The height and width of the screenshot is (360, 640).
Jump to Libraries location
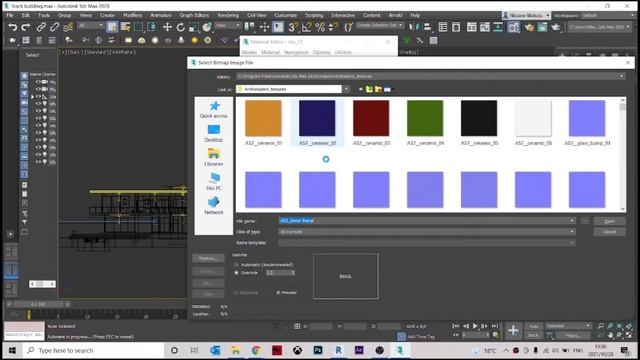(x=213, y=158)
